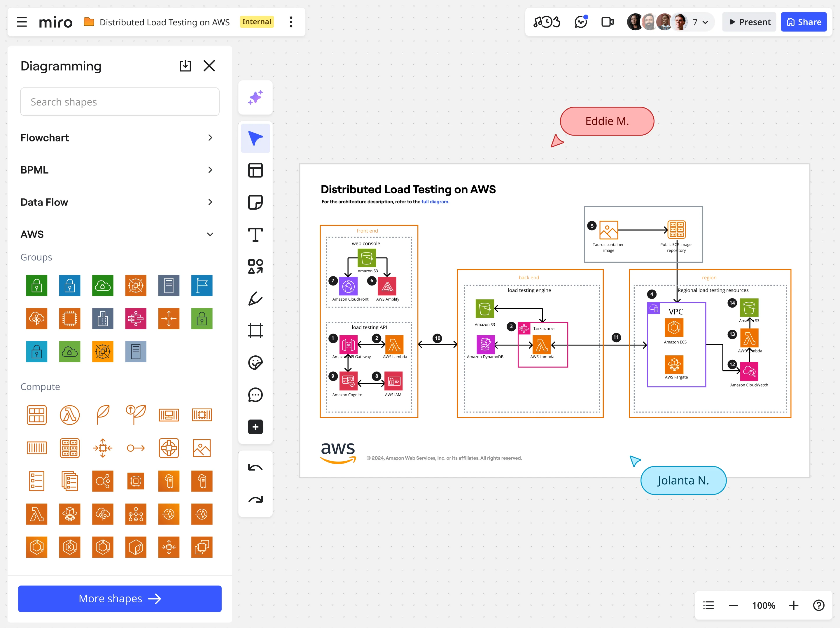Open the frames list panel
The width and height of the screenshot is (840, 628).
[x=708, y=605]
